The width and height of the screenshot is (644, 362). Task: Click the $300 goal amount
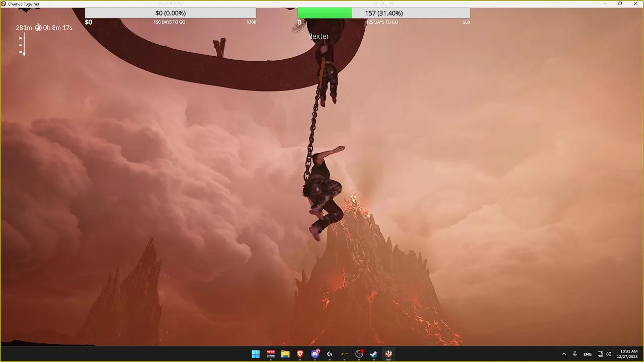pos(251,22)
